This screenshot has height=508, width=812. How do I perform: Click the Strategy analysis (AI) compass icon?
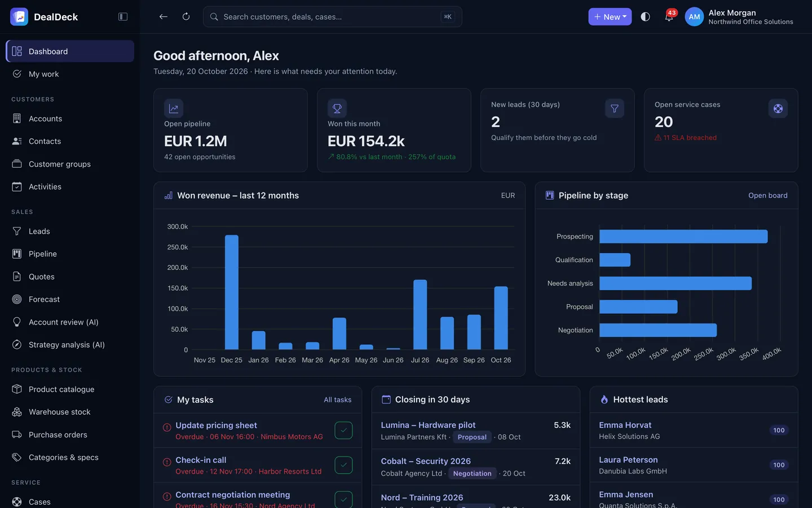point(17,345)
